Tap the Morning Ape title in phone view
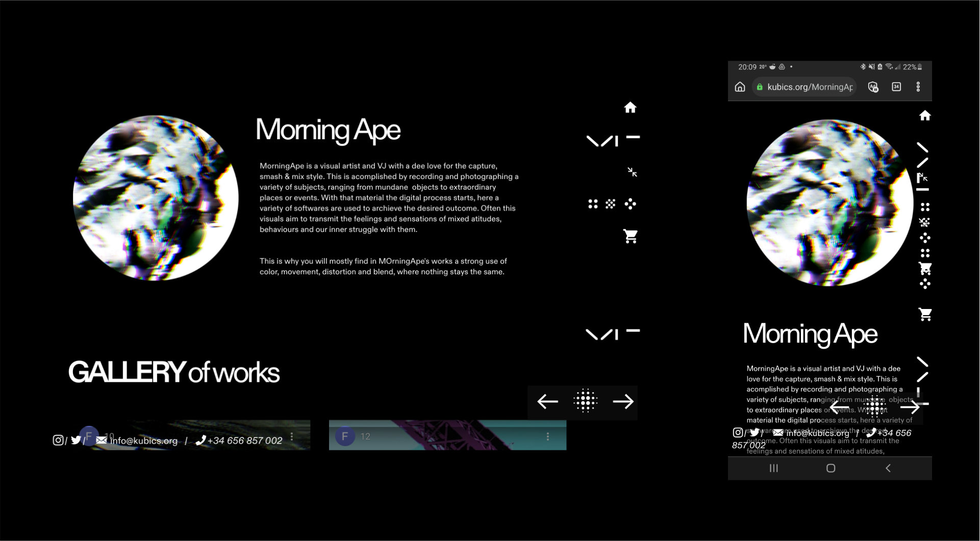Viewport: 980px width, 541px height. coord(810,334)
